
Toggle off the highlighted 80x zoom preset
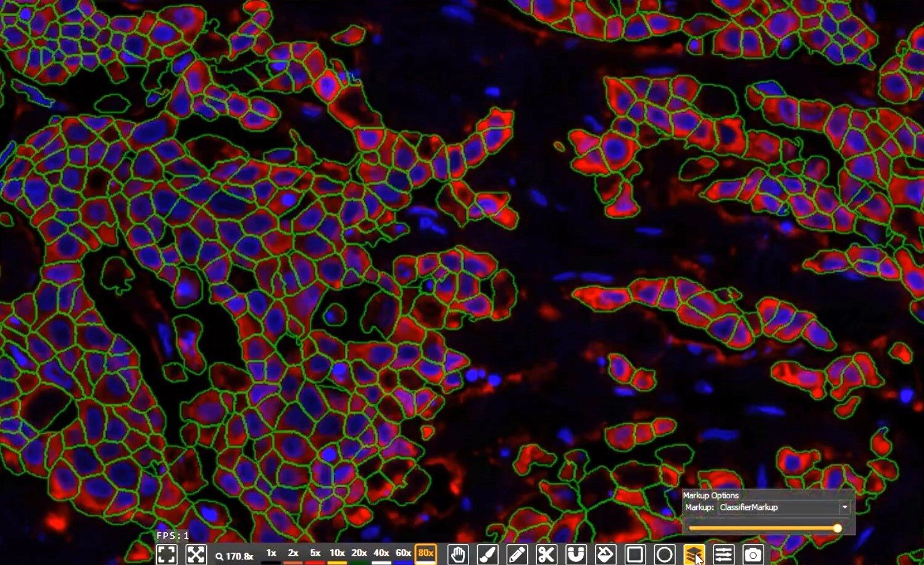point(426,554)
